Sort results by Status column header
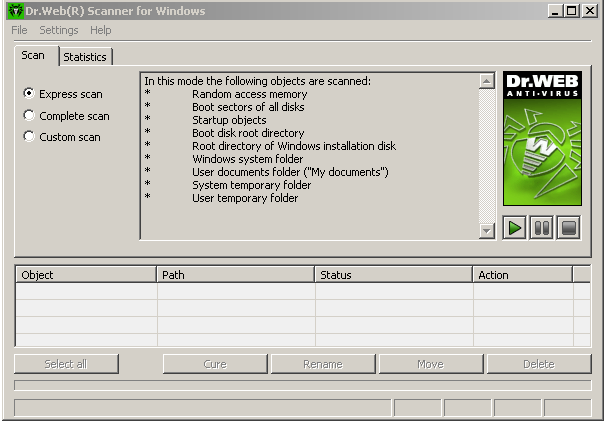 tap(393, 275)
